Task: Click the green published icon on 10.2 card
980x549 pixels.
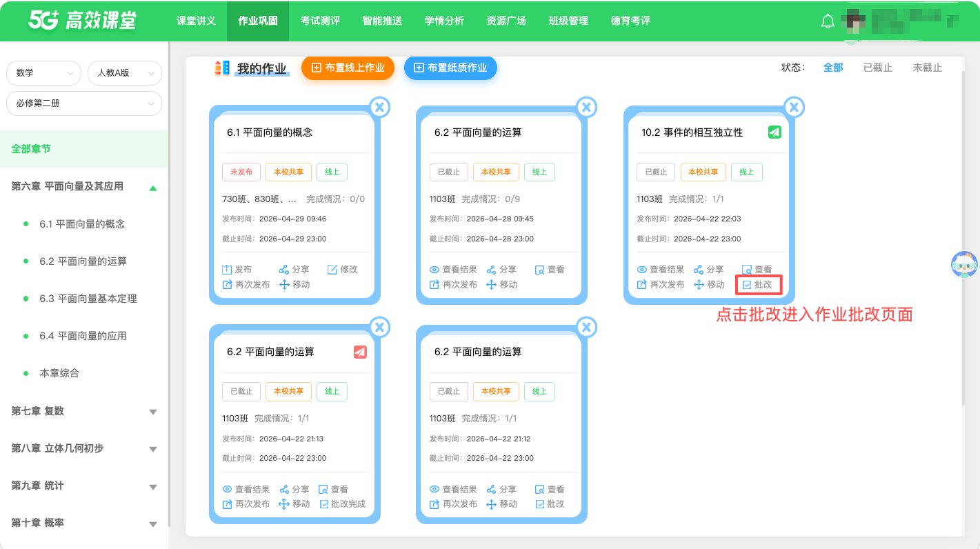Action: click(x=774, y=132)
